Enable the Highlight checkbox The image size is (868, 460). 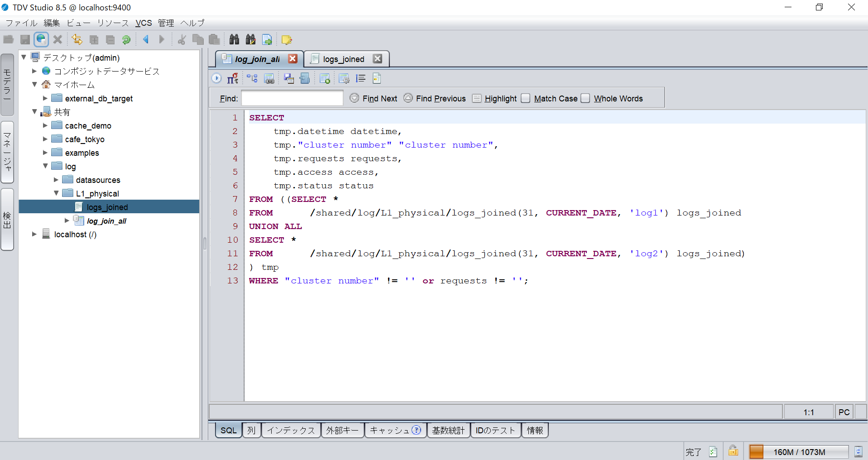[x=477, y=98]
